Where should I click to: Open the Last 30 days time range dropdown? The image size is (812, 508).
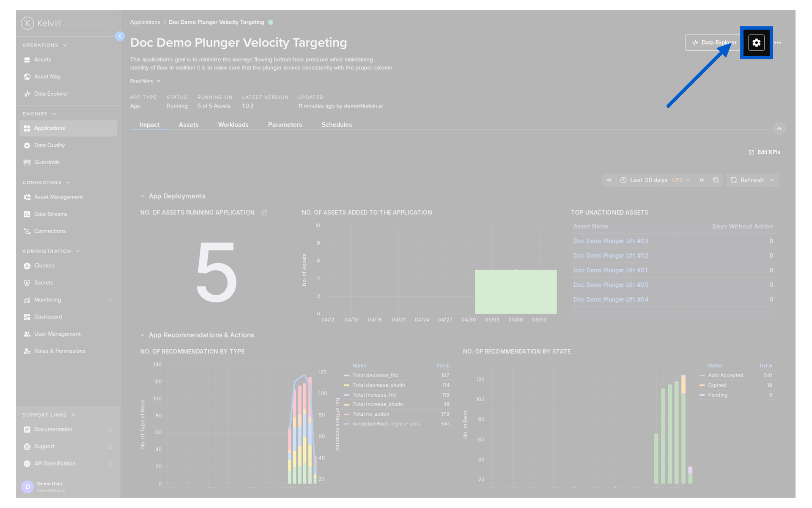[x=655, y=180]
